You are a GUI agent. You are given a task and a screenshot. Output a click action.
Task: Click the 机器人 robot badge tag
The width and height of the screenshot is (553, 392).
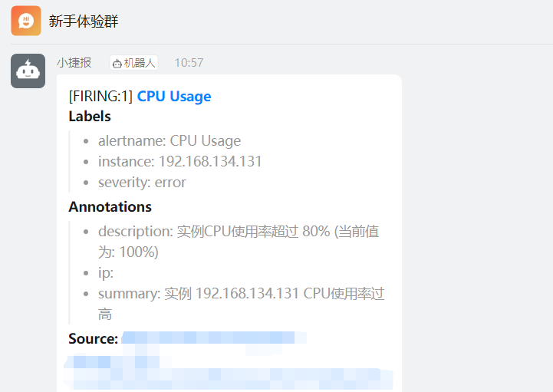(x=133, y=63)
